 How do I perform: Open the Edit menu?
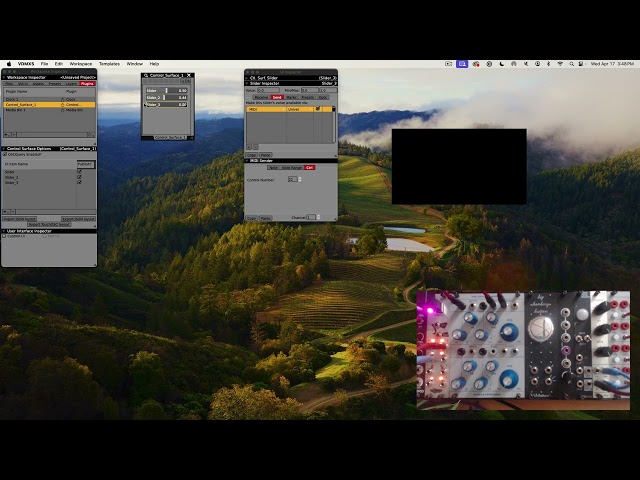59,64
